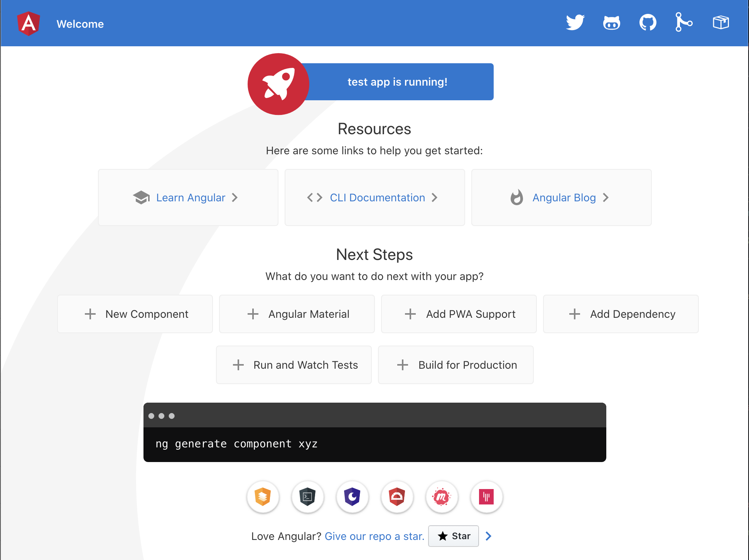Open the red Gitter logo icon
This screenshot has width=749, height=560.
[x=486, y=497]
